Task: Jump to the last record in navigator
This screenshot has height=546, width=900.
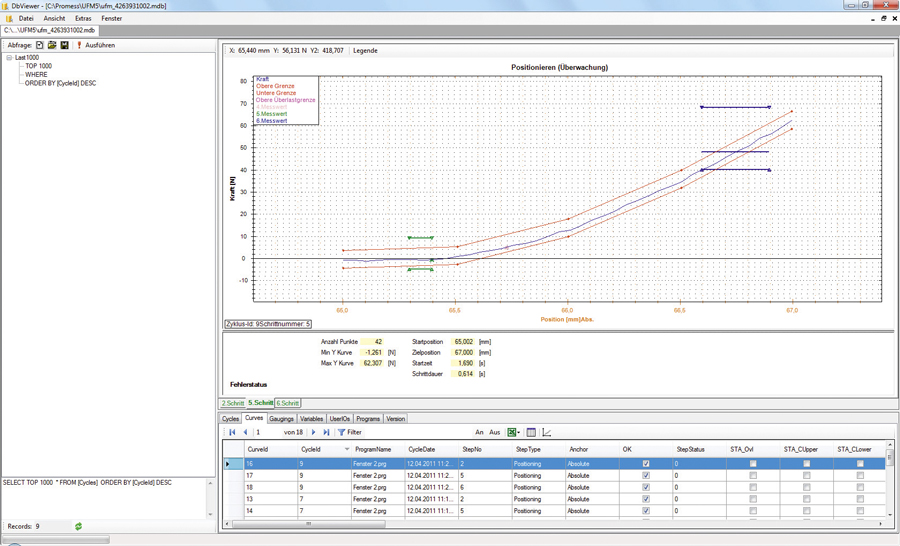Action: pyautogui.click(x=326, y=433)
